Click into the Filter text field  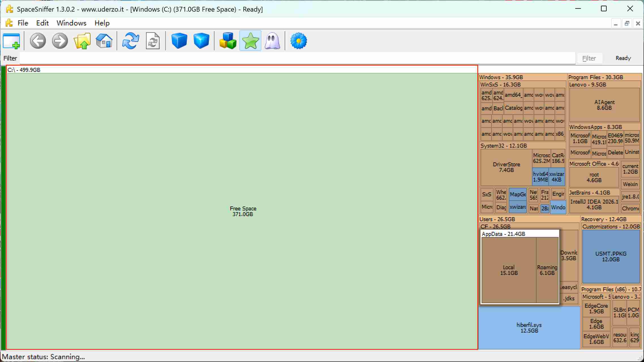[297, 58]
